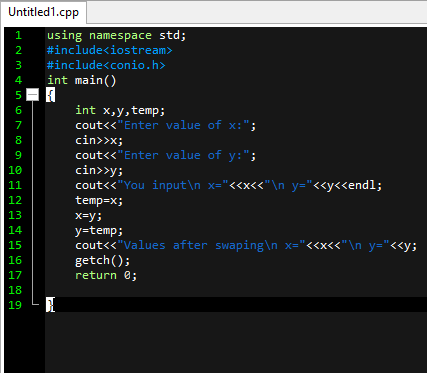Screen dimensions: 427x373
Task: Click line number 9 in gutter
Action: (x=18, y=155)
